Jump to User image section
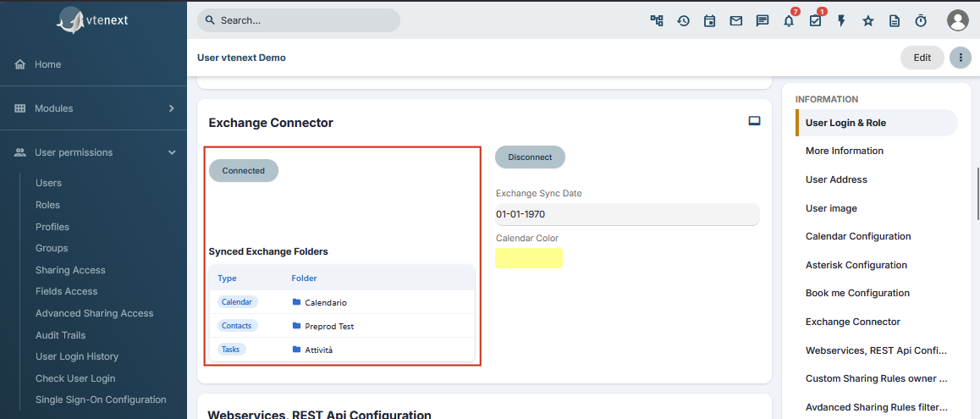The height and width of the screenshot is (419, 980). (x=831, y=208)
